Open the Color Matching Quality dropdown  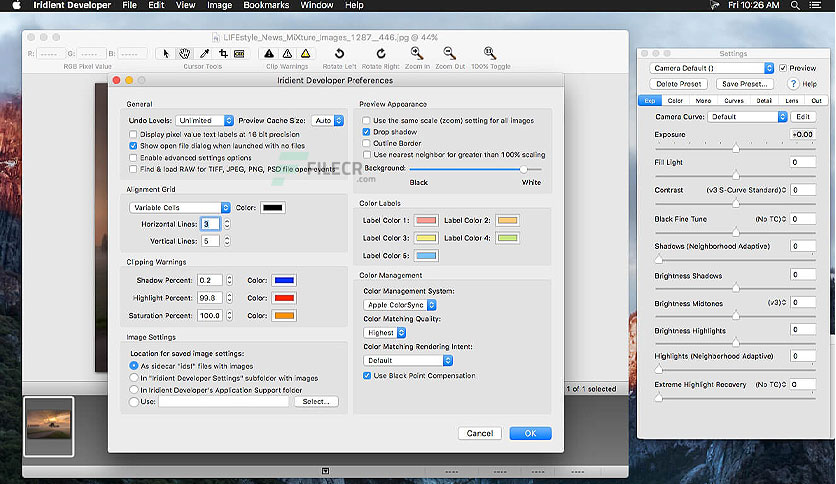(x=385, y=333)
